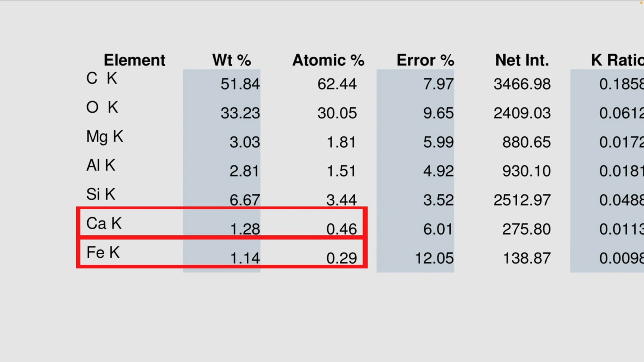644x362 pixels.
Task: Select the Mg K element label
Action: (x=105, y=137)
